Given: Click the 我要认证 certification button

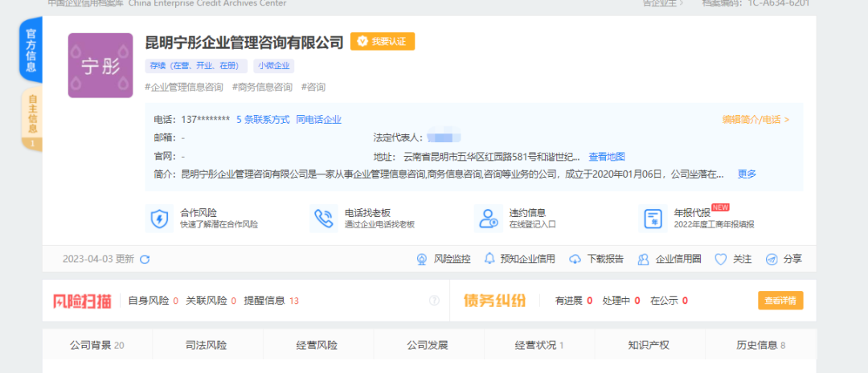Looking at the screenshot, I should click(x=383, y=42).
